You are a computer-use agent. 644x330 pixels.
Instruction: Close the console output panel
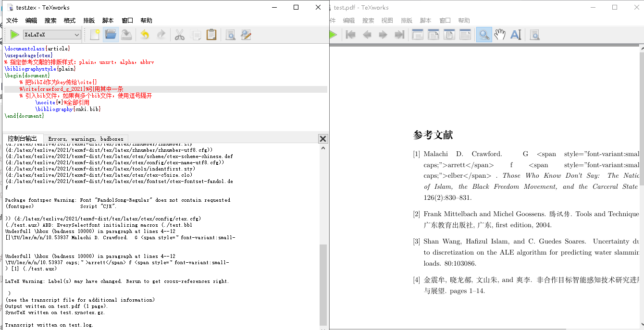[323, 139]
